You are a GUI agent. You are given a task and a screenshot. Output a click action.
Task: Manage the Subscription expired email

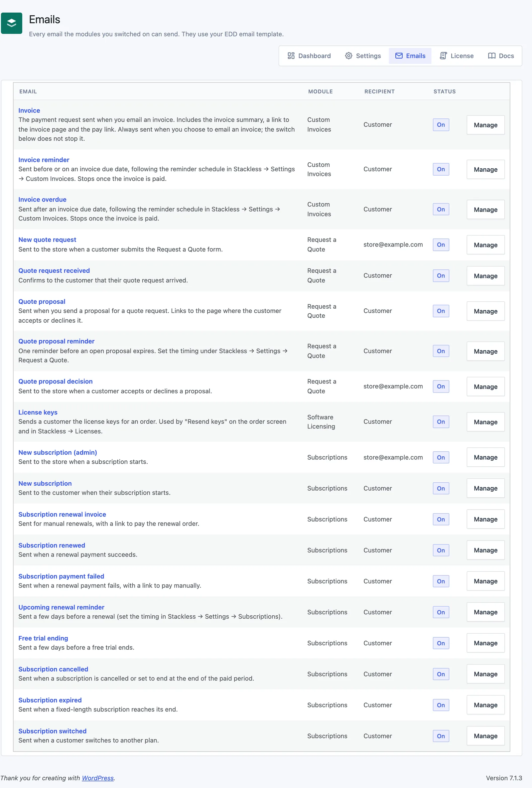[485, 705]
